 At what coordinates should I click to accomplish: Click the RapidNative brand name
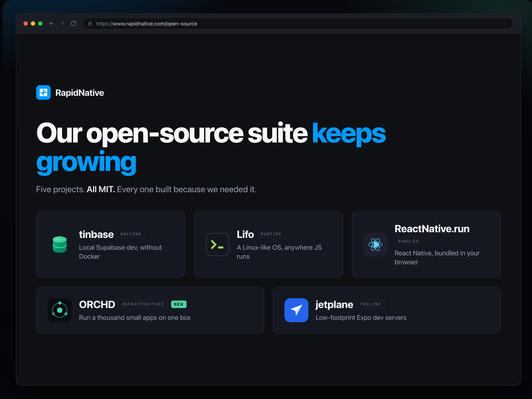(x=80, y=93)
